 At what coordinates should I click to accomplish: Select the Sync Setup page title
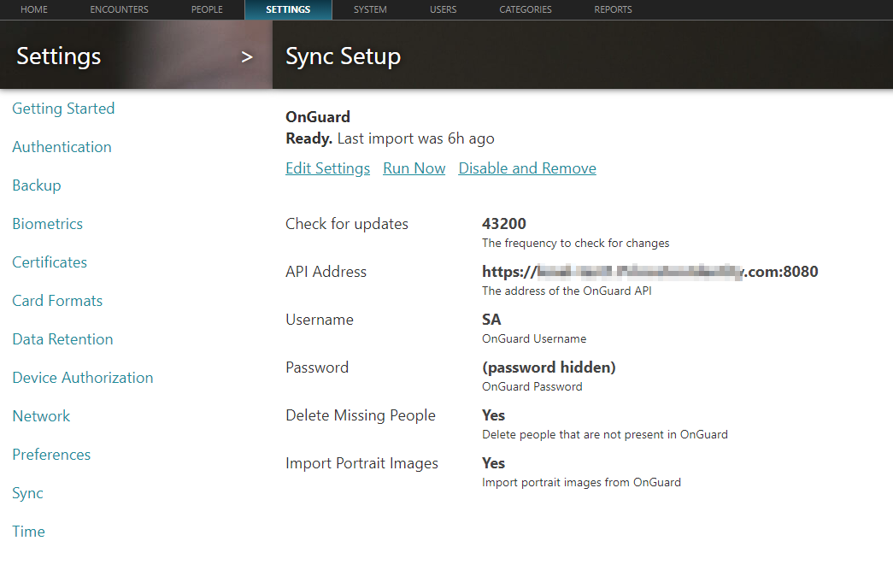343,56
